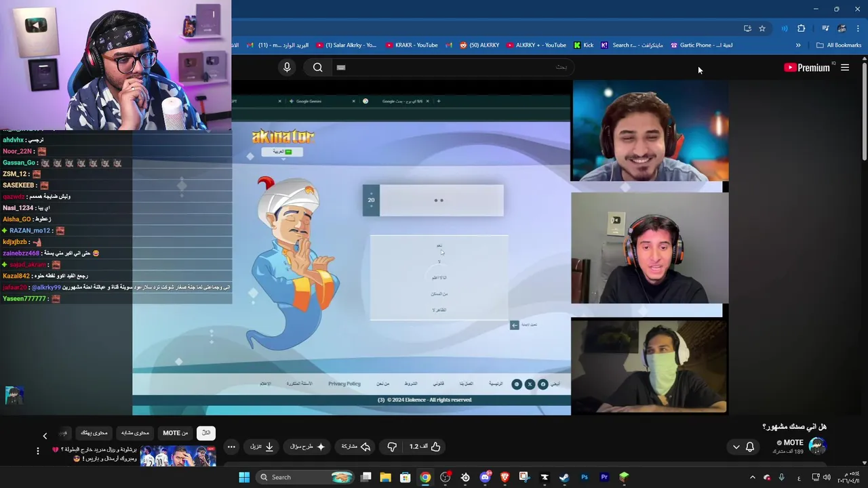Open Premiere Pro from the taskbar
The image size is (868, 488).
[604, 477]
